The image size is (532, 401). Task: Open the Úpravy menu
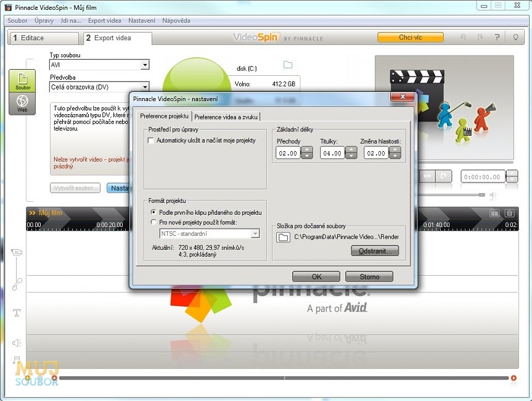click(x=44, y=20)
